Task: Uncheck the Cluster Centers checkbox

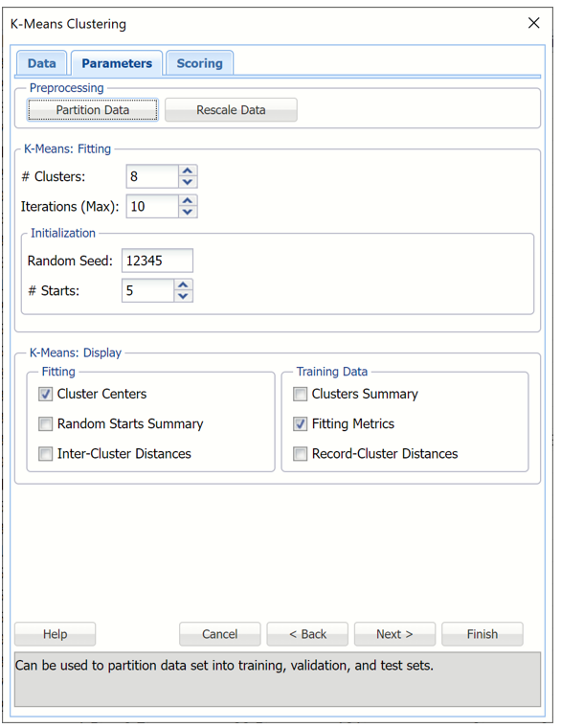Action: click(x=46, y=395)
